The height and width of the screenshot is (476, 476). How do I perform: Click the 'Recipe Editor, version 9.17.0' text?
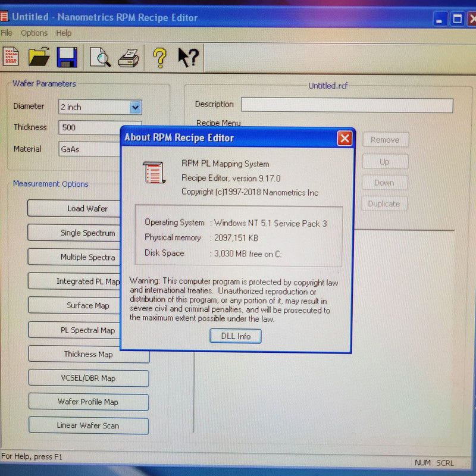(231, 178)
